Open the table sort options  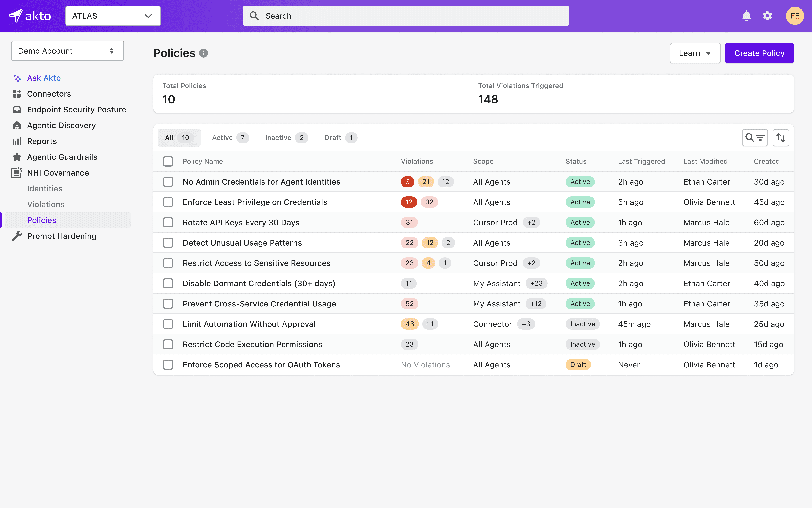point(781,138)
